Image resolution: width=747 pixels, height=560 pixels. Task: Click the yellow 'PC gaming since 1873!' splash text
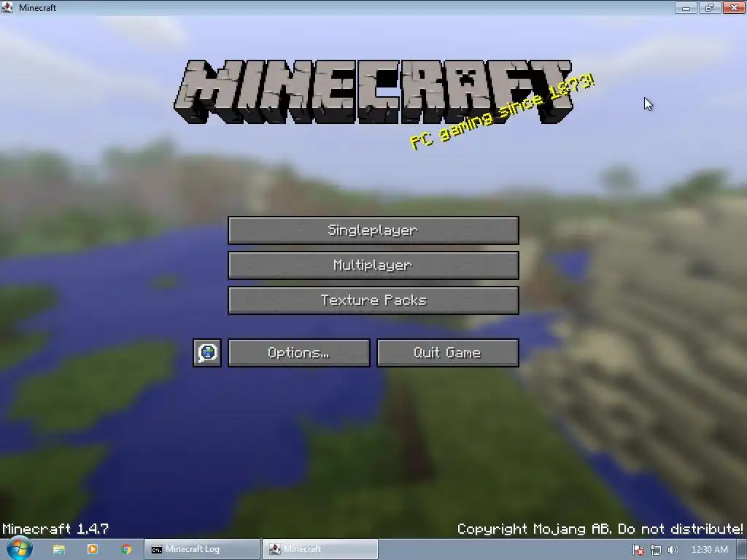coord(502,112)
